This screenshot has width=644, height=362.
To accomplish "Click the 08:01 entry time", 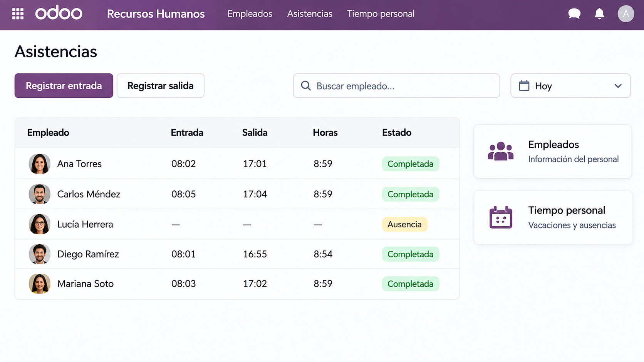I will tap(183, 254).
